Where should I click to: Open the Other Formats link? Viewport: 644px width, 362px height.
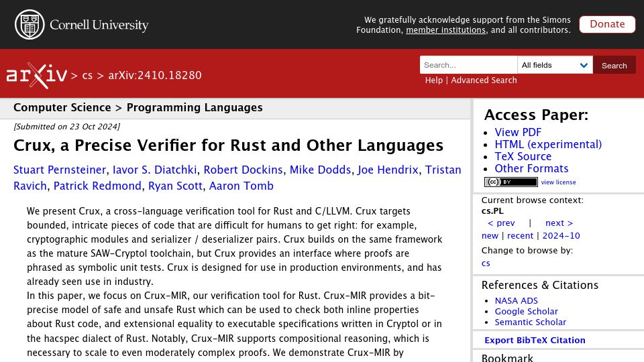click(531, 168)
